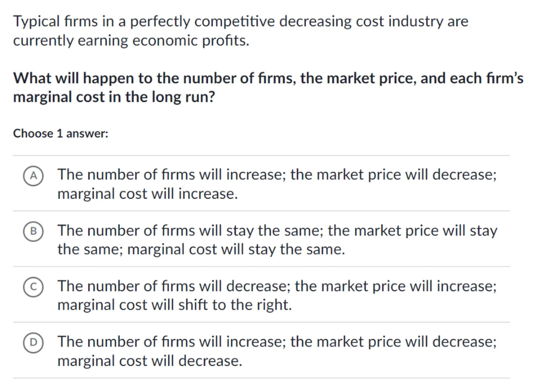Choose the option B radio circle
This screenshot has width=550, height=392.
pos(33,231)
